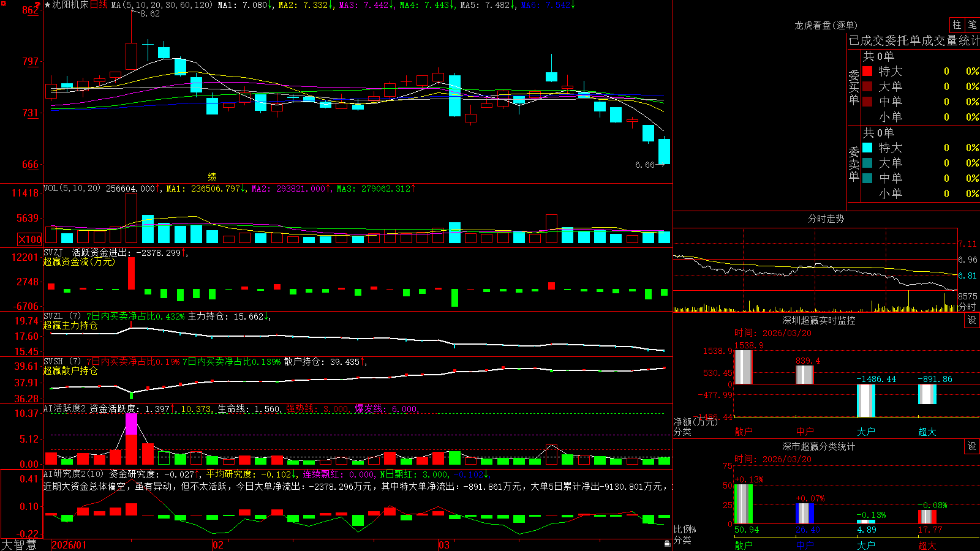Switch to 柱 bar view in 龙虎看盘
Viewport: 980px width, 551px height.
point(957,24)
